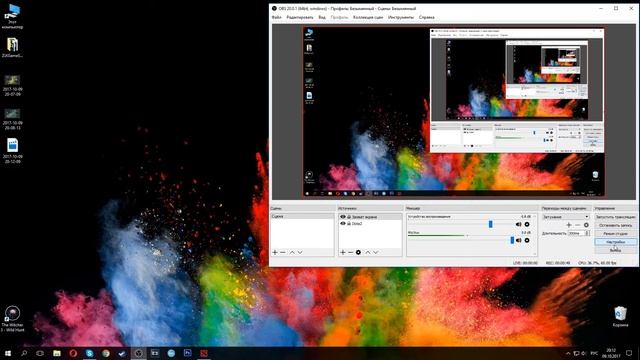
Task: Open Chrome from taskbar
Action: click(x=106, y=353)
